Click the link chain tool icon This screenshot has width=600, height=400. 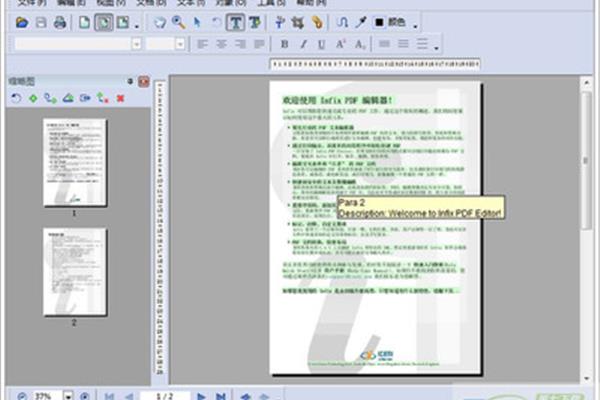click(x=317, y=23)
